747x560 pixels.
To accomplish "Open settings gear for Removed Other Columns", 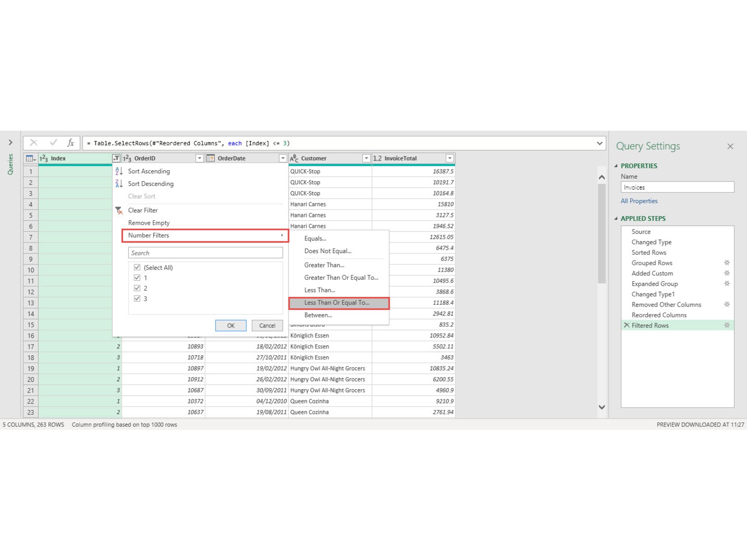I will click(726, 304).
